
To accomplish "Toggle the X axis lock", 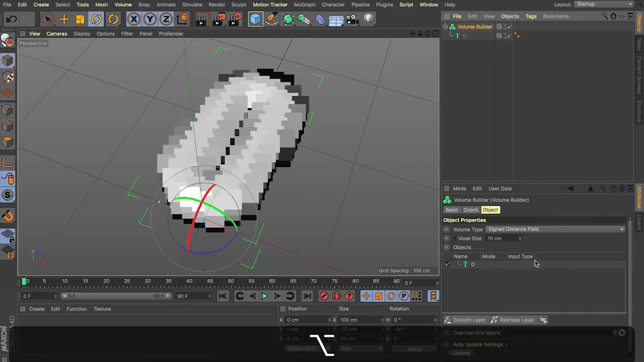I will click(x=134, y=19).
